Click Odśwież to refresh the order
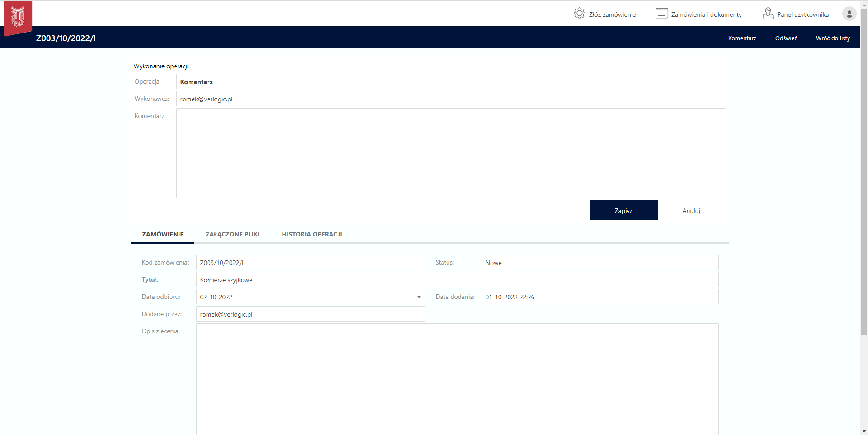 [786, 38]
